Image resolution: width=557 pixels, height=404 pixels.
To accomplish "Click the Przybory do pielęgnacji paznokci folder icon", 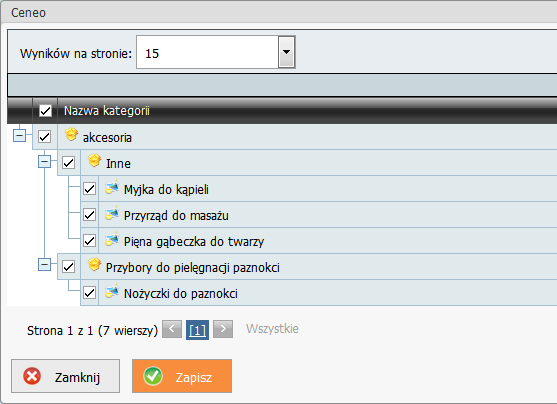I will click(94, 265).
